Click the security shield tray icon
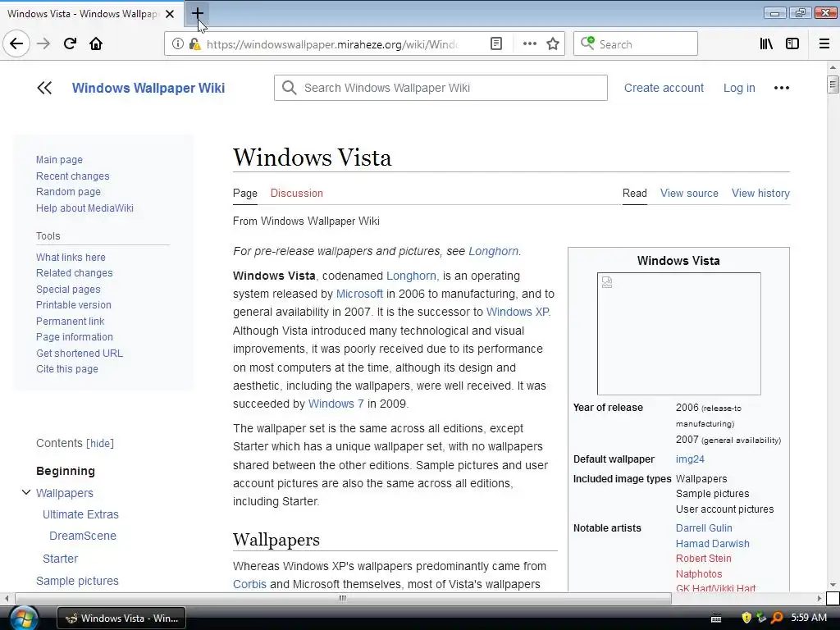This screenshot has width=840, height=630. [x=746, y=618]
